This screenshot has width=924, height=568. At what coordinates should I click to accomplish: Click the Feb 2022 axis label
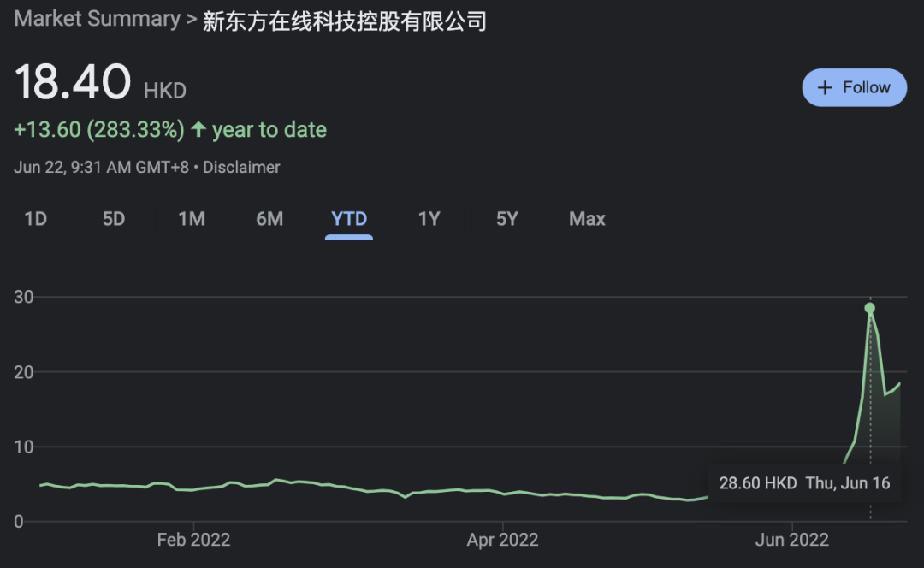pyautogui.click(x=193, y=540)
